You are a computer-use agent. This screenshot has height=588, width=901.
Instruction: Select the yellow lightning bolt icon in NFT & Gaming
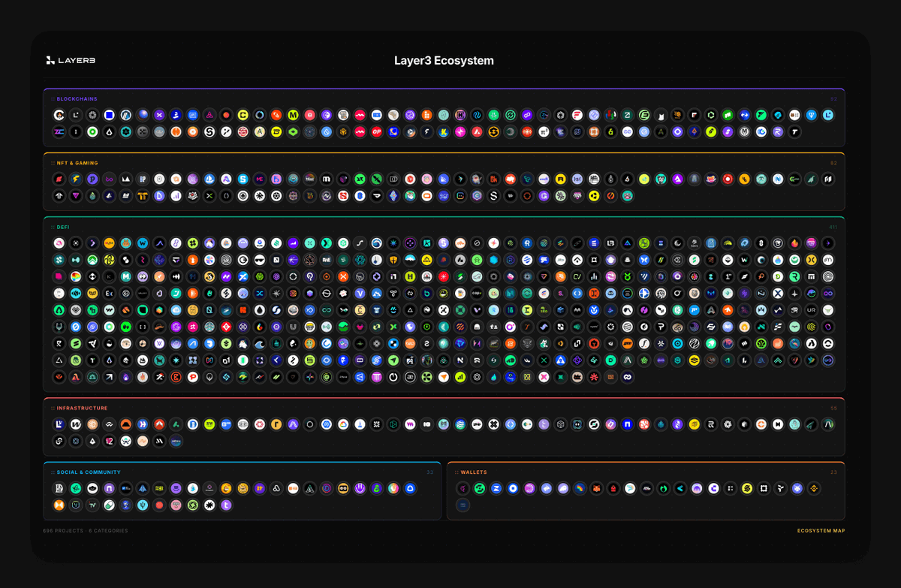[75, 179]
